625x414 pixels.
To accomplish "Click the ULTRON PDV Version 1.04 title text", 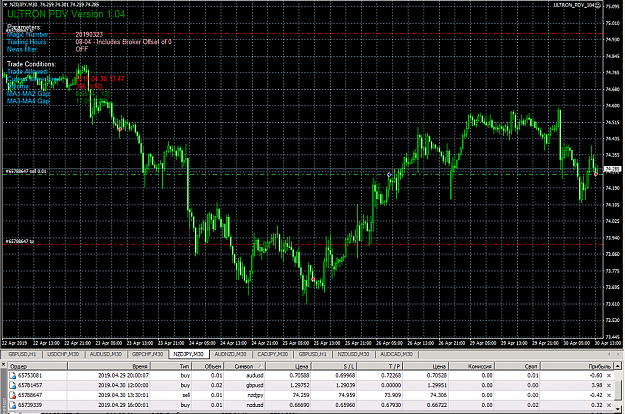I will 66,14.
